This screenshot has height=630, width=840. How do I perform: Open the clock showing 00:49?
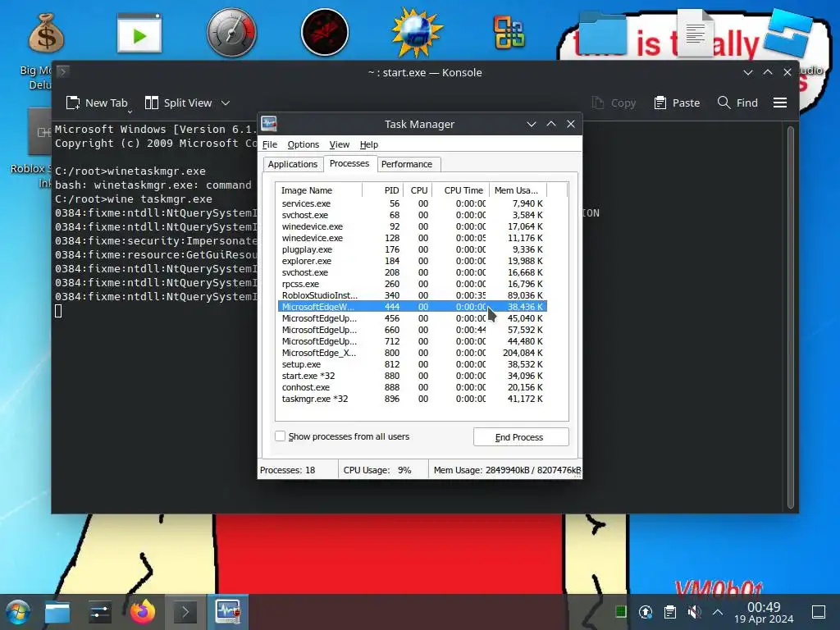[x=764, y=612]
